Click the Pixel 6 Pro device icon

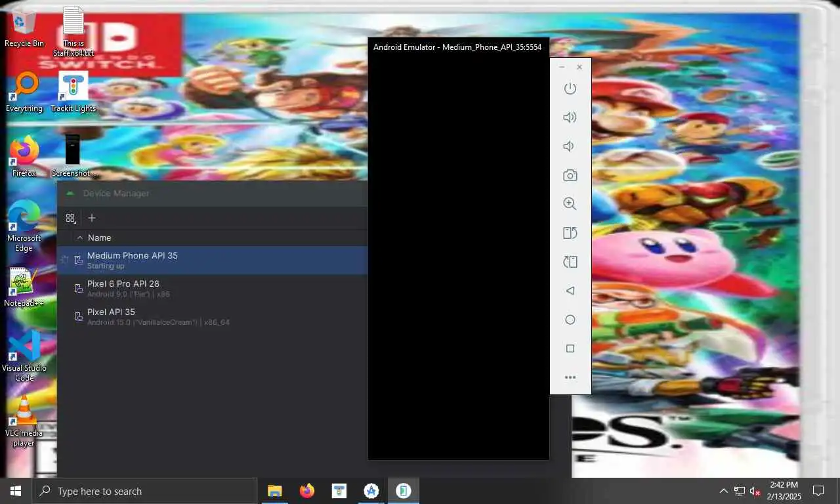point(78,289)
